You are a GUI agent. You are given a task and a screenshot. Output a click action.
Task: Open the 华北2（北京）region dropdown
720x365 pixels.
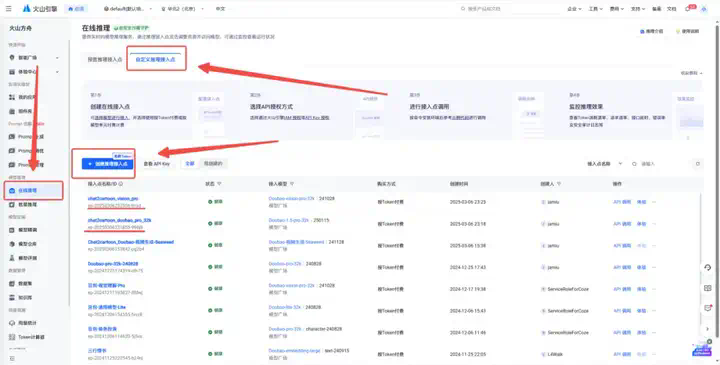coord(182,9)
